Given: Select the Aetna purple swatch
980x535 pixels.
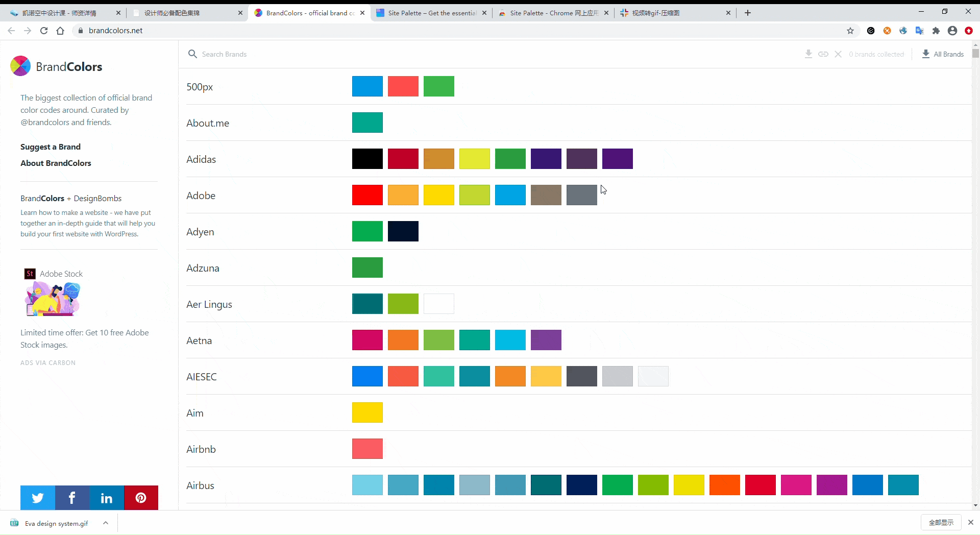Looking at the screenshot, I should tap(546, 340).
